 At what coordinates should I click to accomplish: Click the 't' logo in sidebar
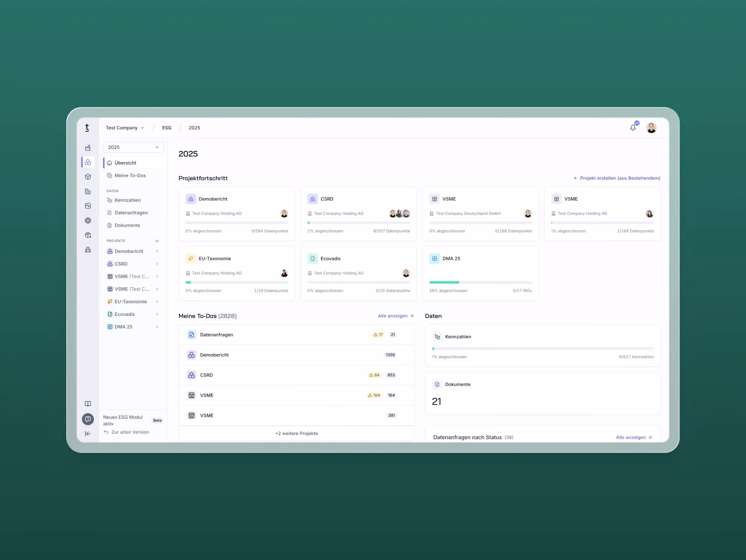point(87,128)
